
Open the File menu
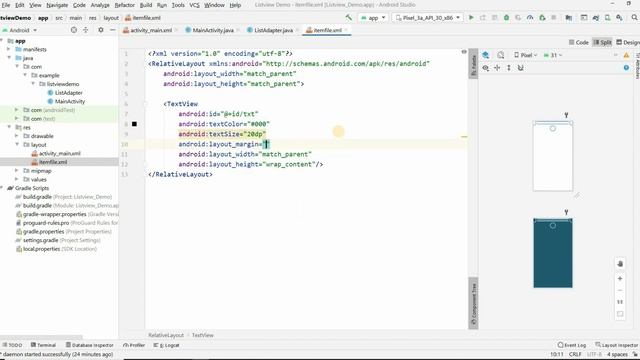(6, 5)
